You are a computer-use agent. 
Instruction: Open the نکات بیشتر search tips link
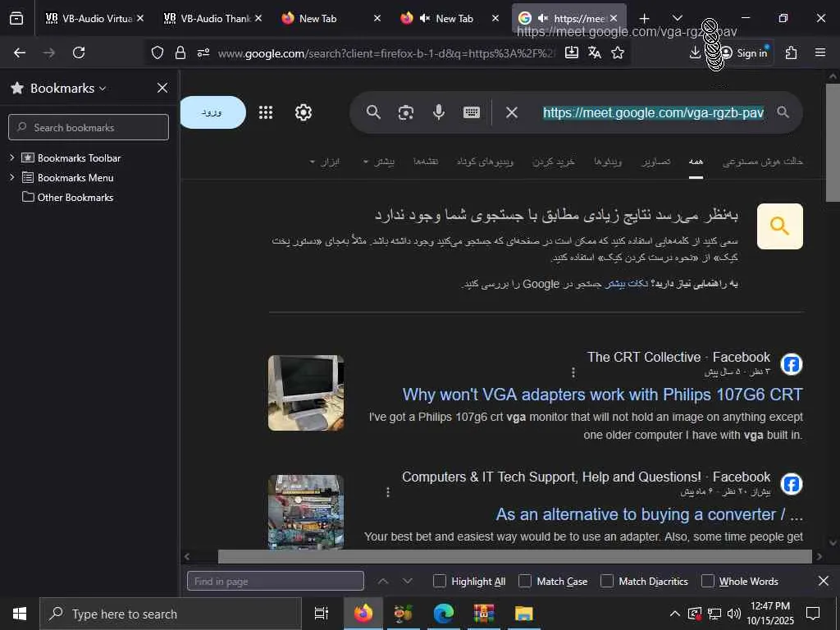627,284
